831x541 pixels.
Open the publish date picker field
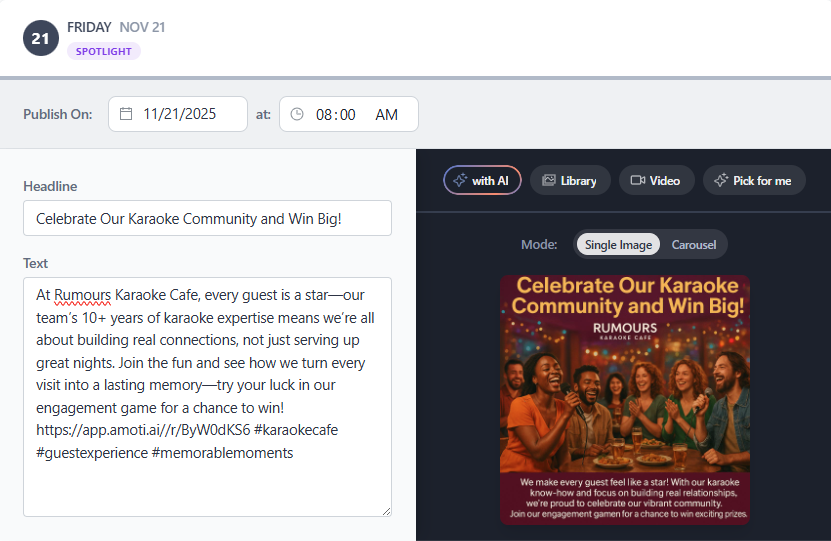(178, 114)
